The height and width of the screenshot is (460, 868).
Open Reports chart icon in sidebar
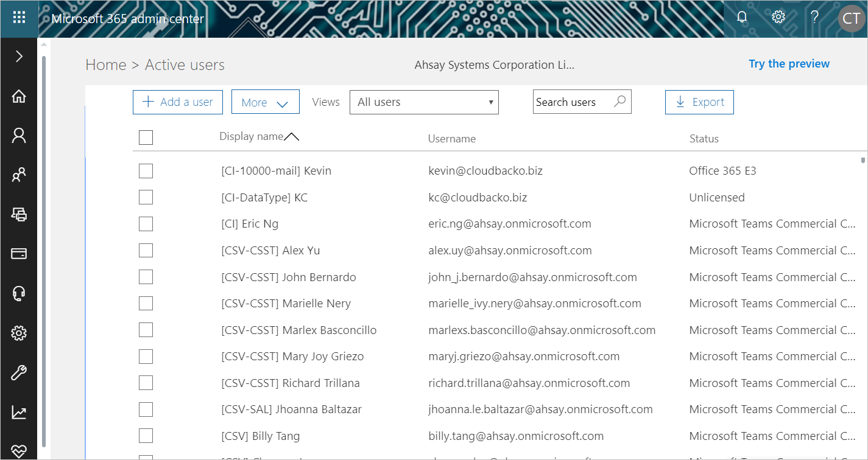click(x=19, y=412)
